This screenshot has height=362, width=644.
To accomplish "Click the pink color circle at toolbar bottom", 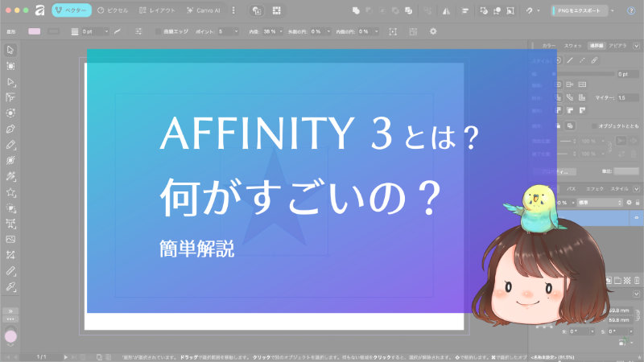I will click(x=10, y=336).
